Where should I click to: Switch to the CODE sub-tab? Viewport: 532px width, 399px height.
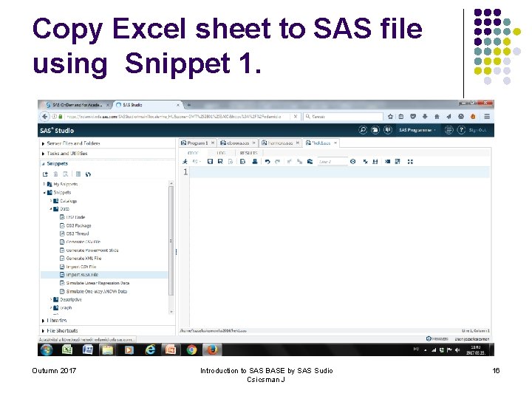coord(193,153)
